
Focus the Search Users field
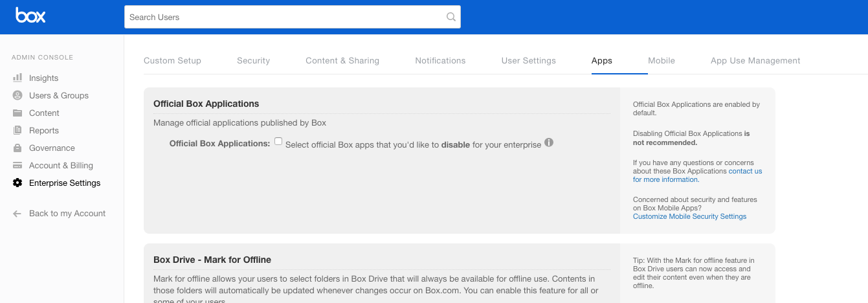(293, 17)
